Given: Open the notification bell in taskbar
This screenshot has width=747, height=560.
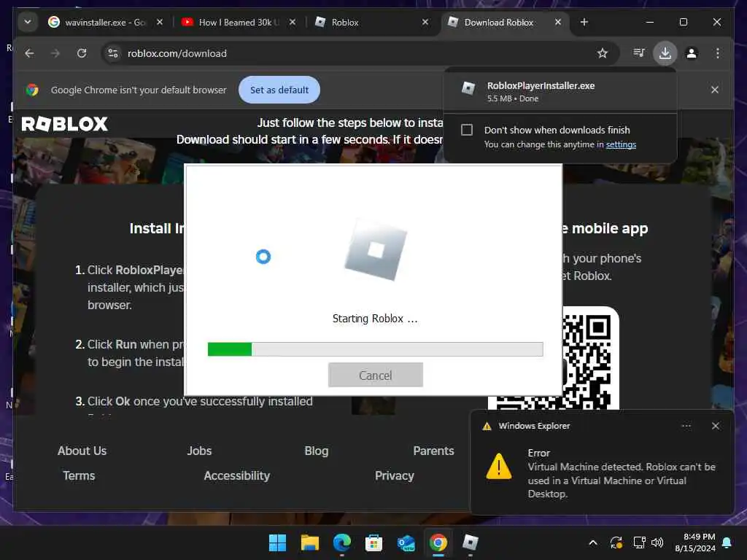Looking at the screenshot, I should point(727,542).
